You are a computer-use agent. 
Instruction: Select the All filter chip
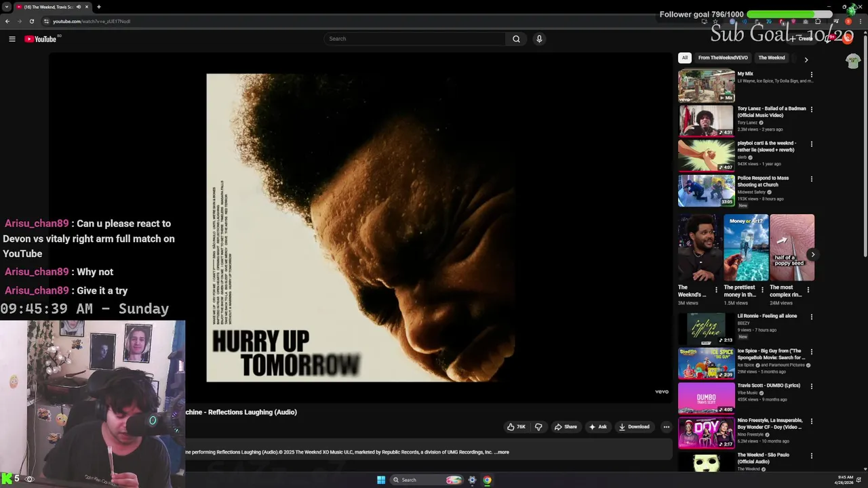685,58
